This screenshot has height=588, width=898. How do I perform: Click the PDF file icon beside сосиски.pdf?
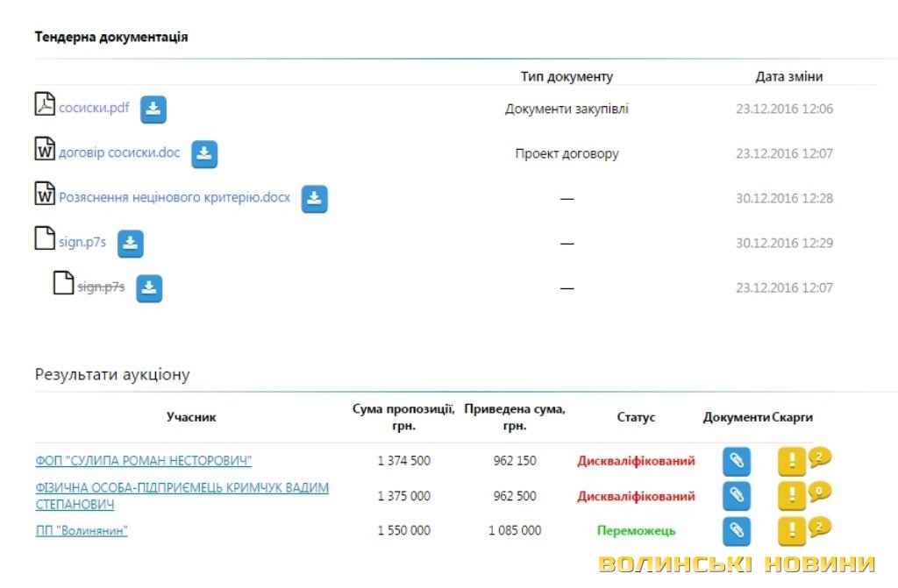pyautogui.click(x=45, y=104)
